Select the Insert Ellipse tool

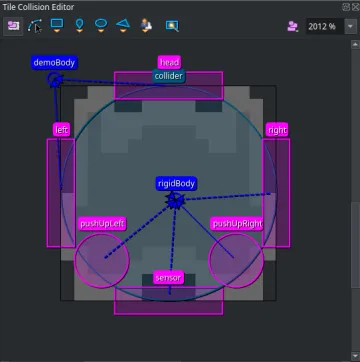[101, 25]
